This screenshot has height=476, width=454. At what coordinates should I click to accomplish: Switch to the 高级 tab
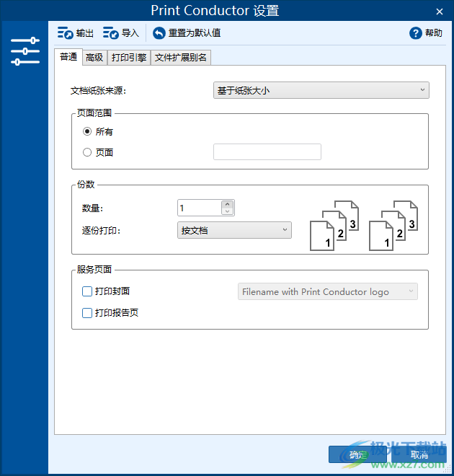94,58
